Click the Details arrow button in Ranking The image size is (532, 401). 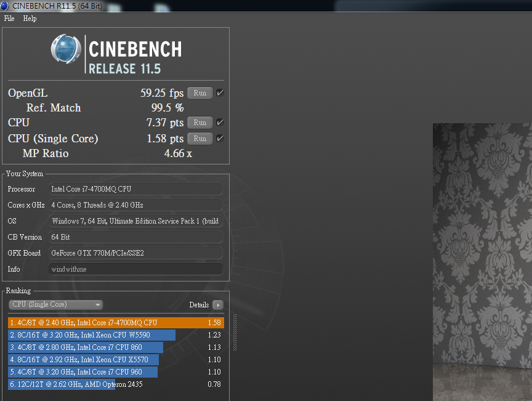point(218,305)
